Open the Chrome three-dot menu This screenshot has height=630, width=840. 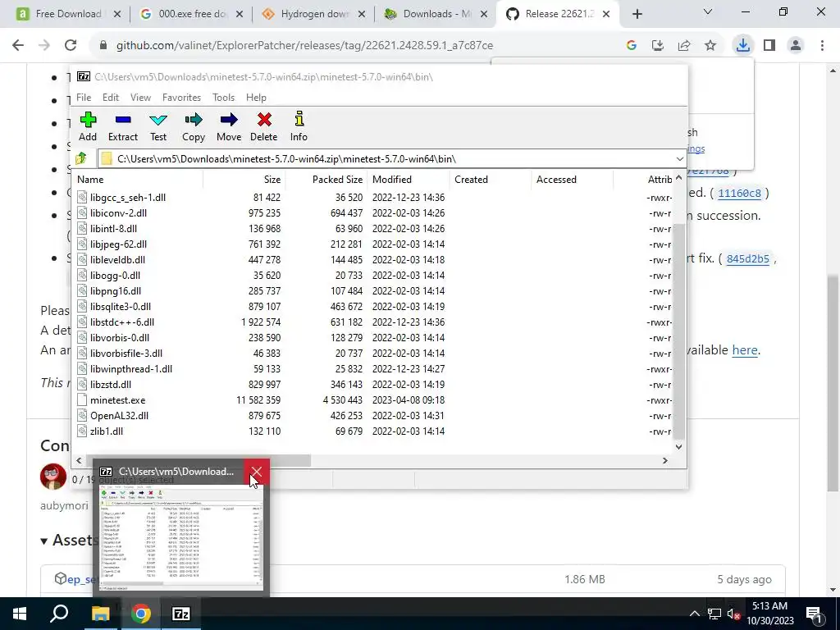(x=822, y=46)
